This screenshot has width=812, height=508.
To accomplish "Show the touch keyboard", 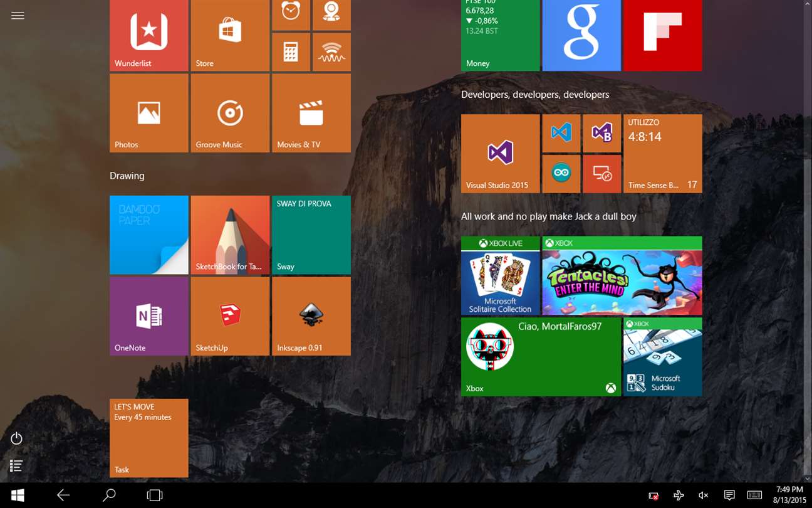I will pyautogui.click(x=754, y=495).
